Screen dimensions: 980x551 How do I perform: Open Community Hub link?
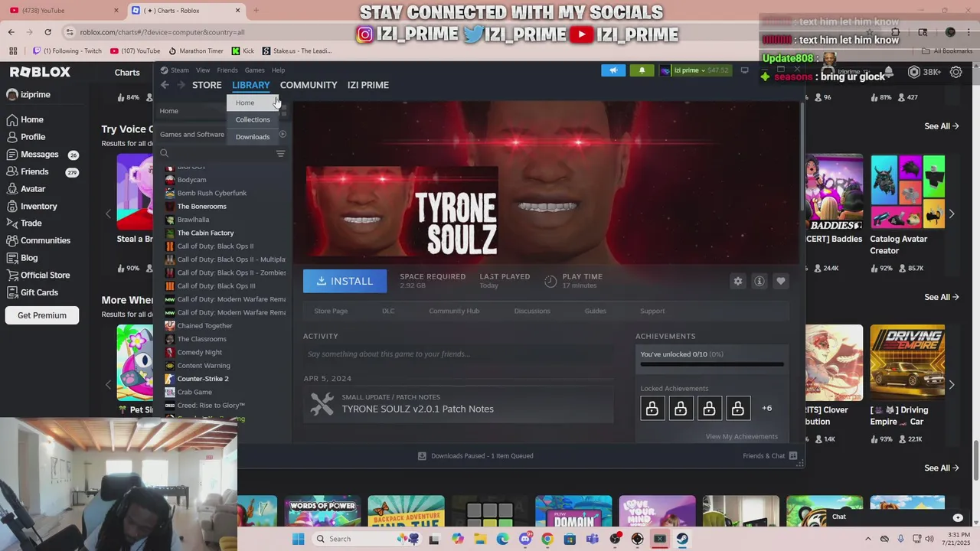454,311
